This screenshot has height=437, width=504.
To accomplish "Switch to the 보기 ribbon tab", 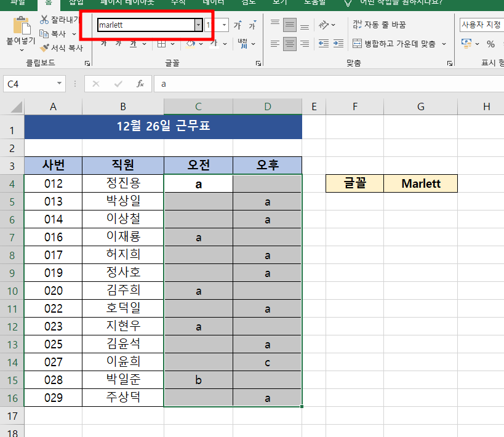I will (279, 2).
